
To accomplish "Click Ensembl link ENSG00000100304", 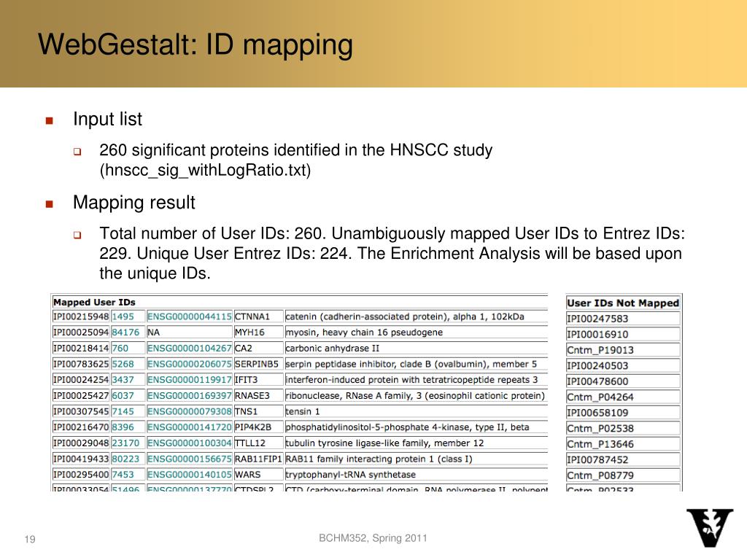I will click(190, 443).
